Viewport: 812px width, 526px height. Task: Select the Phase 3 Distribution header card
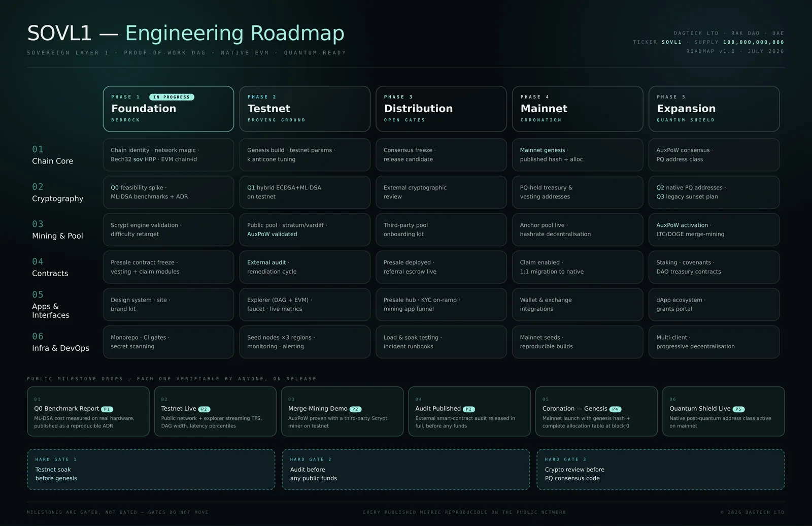coord(441,109)
